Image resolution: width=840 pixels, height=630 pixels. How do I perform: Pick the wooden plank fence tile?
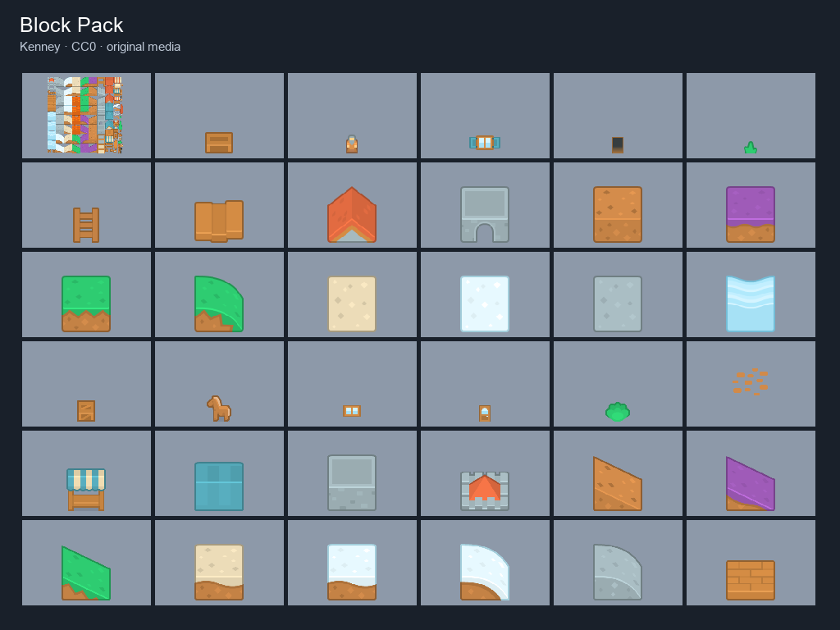point(219,221)
